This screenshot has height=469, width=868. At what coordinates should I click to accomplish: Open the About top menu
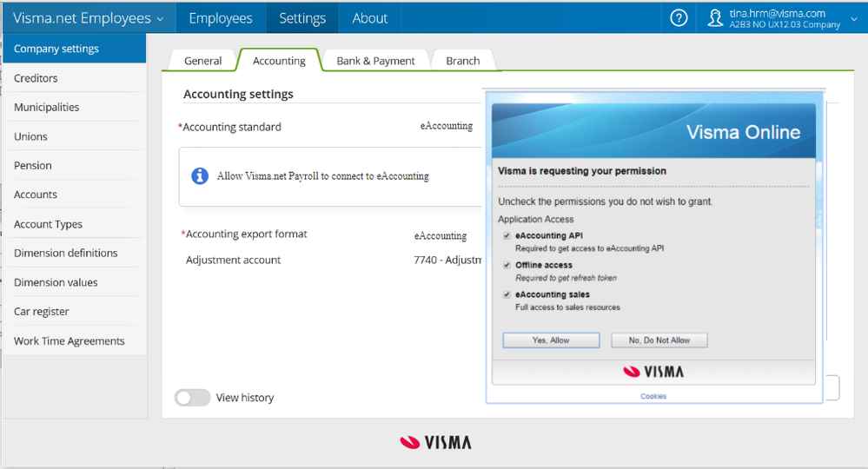(x=370, y=18)
